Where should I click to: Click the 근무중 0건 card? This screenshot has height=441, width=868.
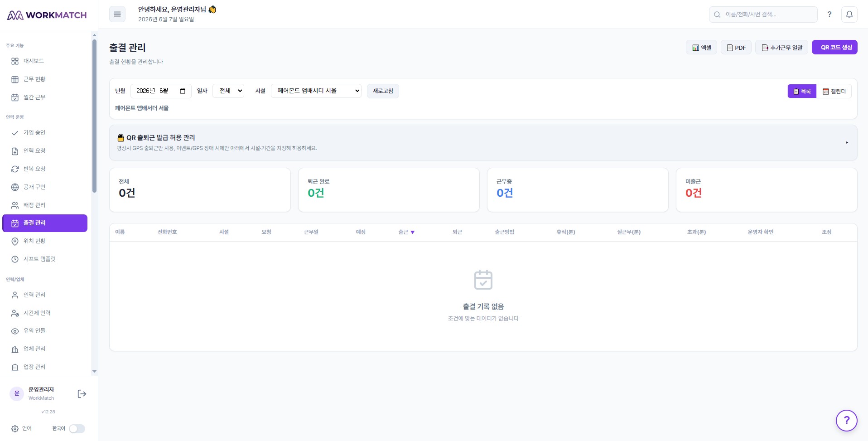pos(578,190)
